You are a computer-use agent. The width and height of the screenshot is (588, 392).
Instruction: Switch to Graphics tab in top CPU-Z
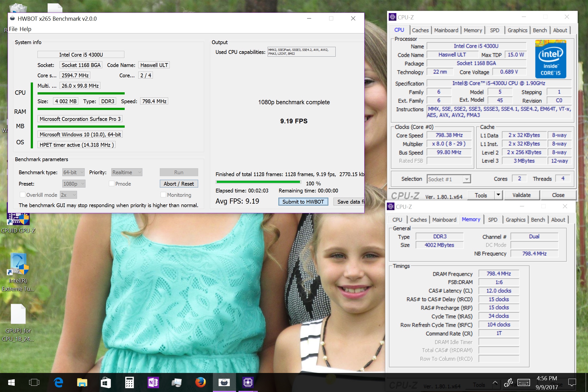[517, 30]
